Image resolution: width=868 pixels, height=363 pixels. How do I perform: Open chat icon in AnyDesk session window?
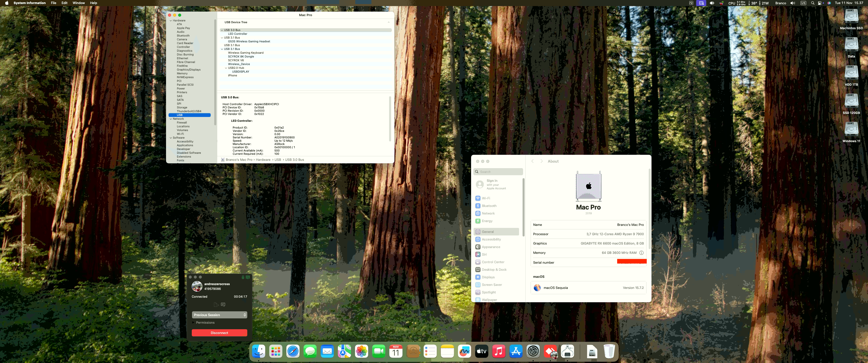click(x=223, y=305)
